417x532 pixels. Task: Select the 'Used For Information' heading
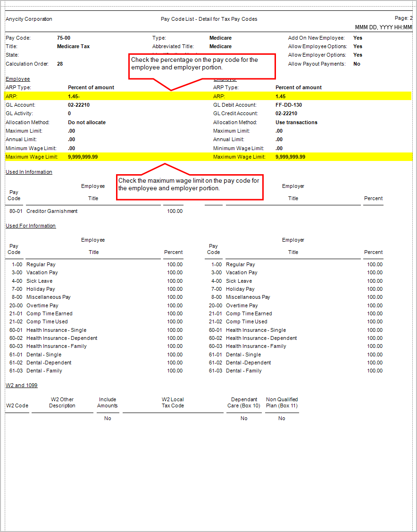tap(31, 226)
